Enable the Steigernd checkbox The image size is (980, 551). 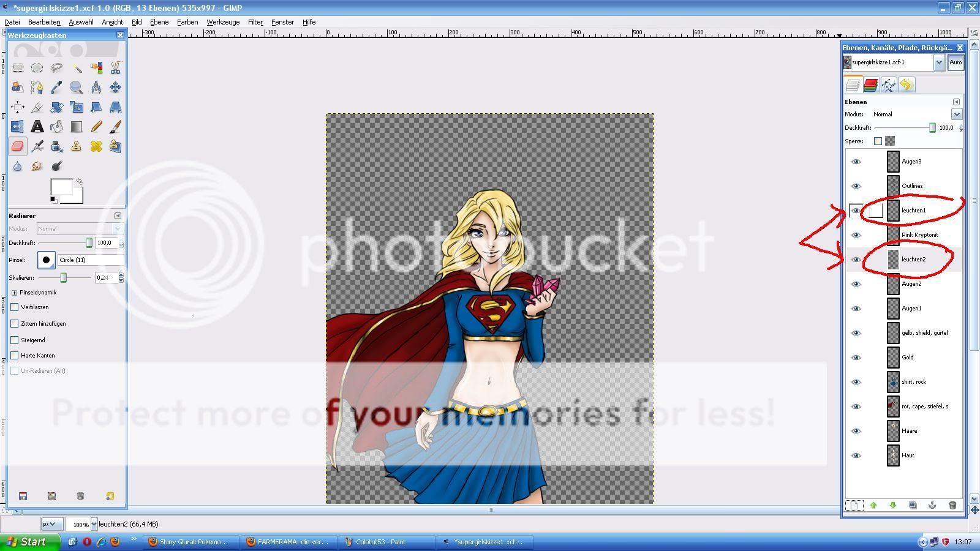point(15,340)
